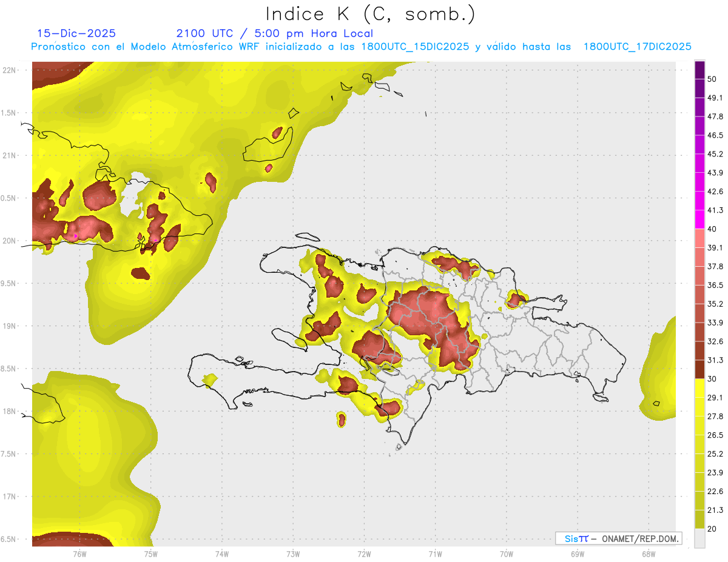
Task: Click the 70W longitude axis label
Action: click(x=506, y=554)
